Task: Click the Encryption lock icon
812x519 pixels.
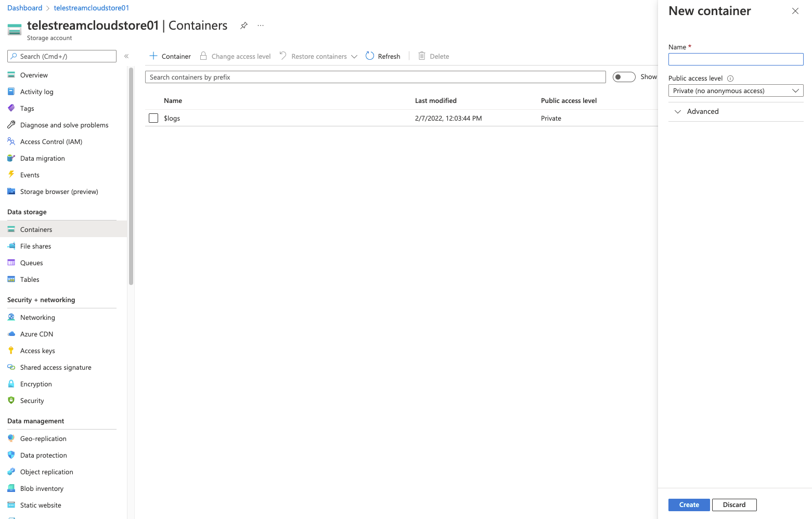Action: click(11, 384)
